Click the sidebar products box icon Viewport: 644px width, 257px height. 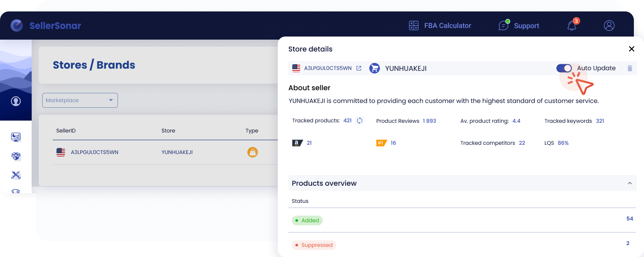[x=16, y=156]
